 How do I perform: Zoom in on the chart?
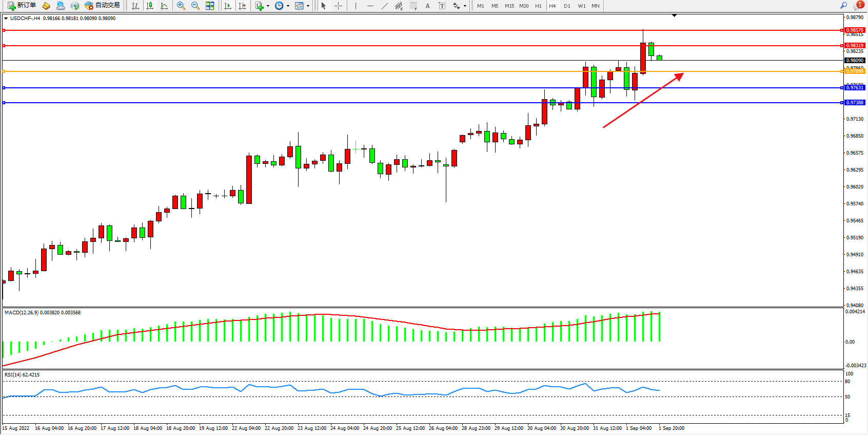click(181, 6)
